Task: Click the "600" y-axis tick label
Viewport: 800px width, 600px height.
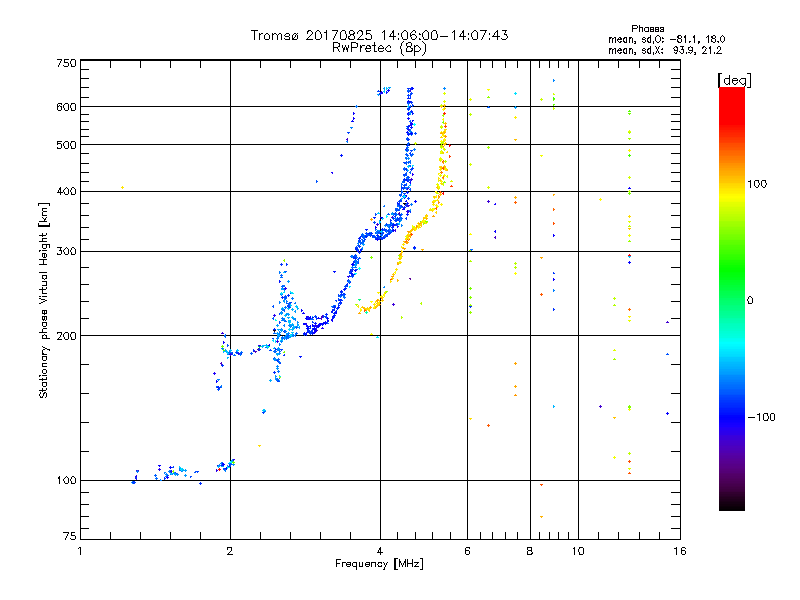Action: (x=66, y=107)
